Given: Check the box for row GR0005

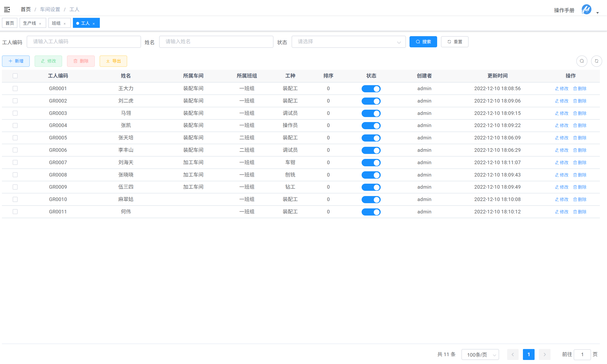Looking at the screenshot, I should point(15,138).
